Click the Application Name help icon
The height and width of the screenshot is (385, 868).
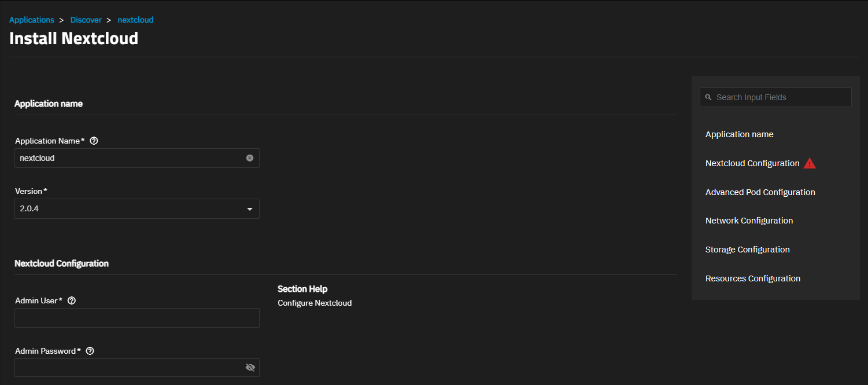tap(94, 141)
